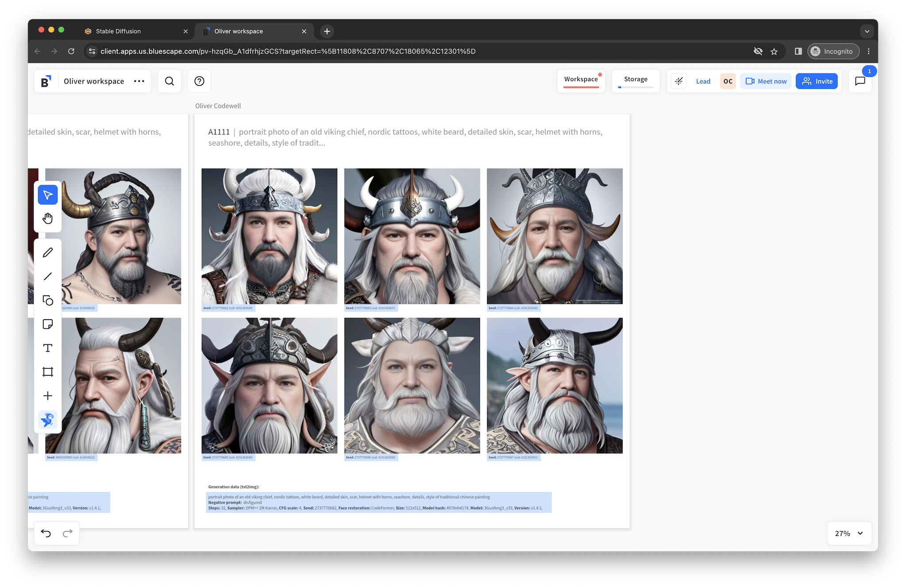Expand the Chrome tab search chevron
Viewport: 906px width, 588px height.
pyautogui.click(x=867, y=31)
